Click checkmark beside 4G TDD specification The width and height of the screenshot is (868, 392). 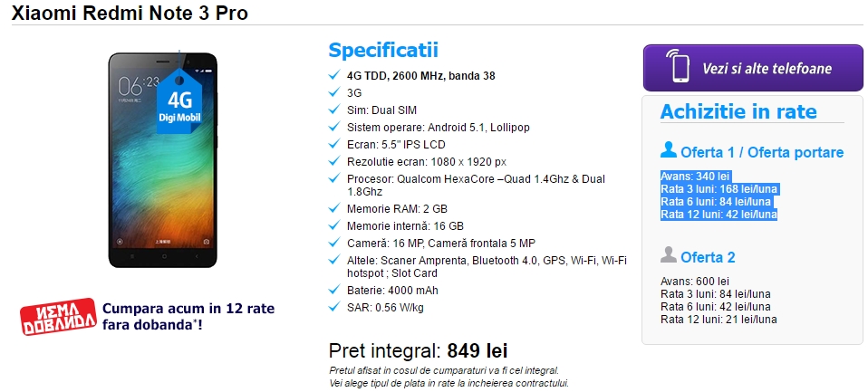tap(334, 75)
